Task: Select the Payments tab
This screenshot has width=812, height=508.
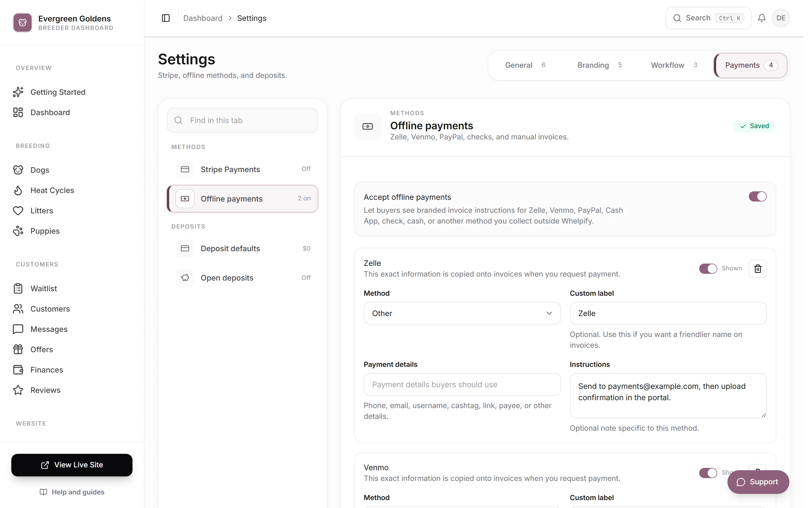Action: coord(751,65)
